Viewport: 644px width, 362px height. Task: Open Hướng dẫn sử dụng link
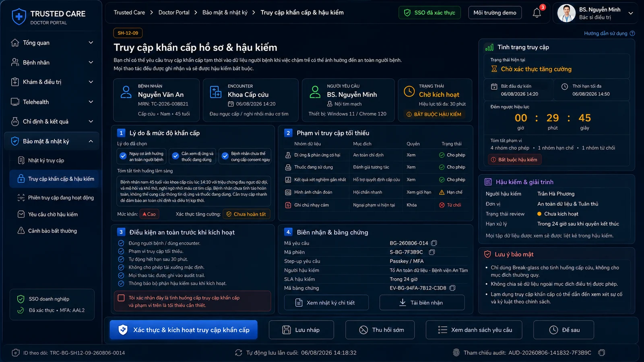(x=605, y=33)
